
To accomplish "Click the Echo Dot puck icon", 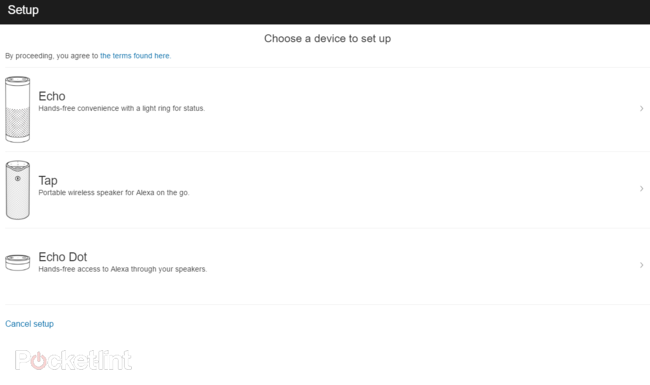I will (17, 263).
